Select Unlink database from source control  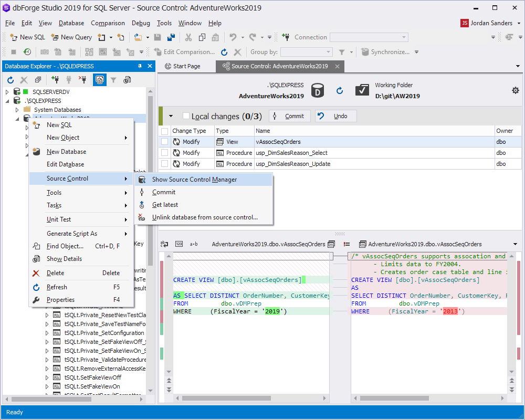204,217
